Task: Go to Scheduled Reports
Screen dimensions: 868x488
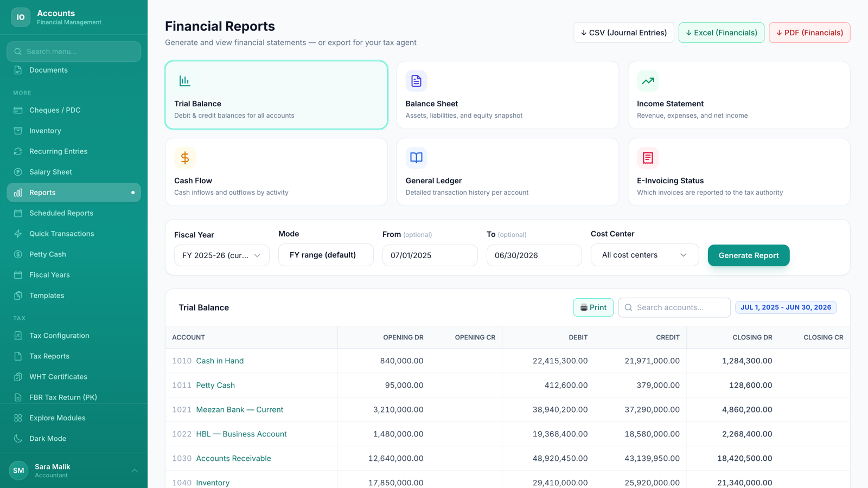Action: point(74,213)
